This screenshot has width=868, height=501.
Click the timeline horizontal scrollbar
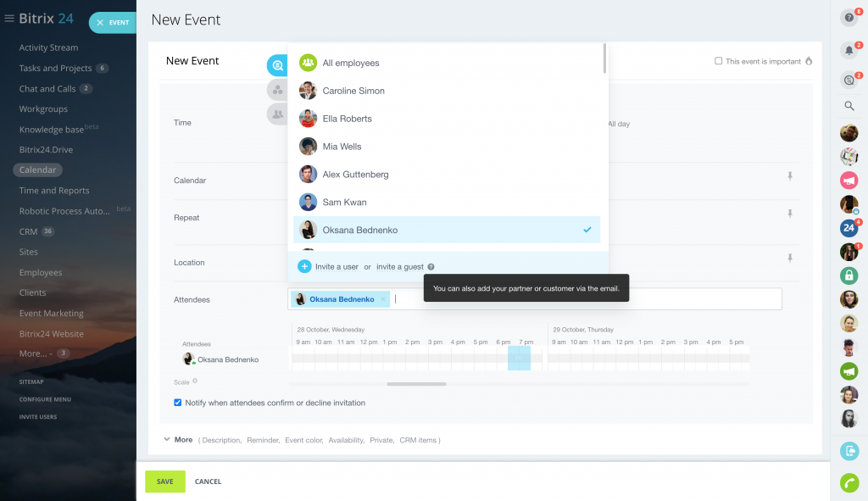coord(416,384)
